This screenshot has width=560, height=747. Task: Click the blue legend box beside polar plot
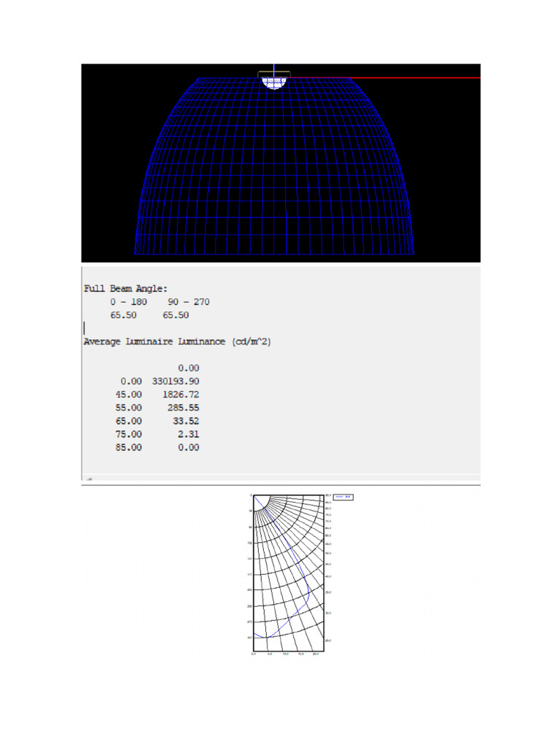click(343, 497)
